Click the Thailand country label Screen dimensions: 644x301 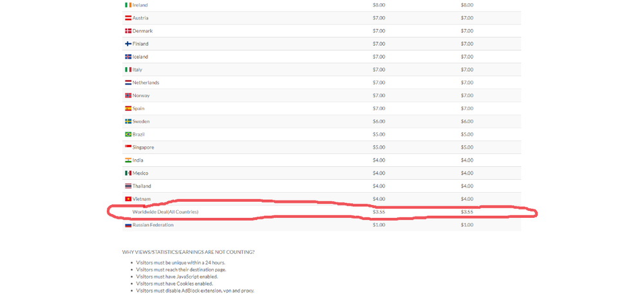pyautogui.click(x=142, y=186)
